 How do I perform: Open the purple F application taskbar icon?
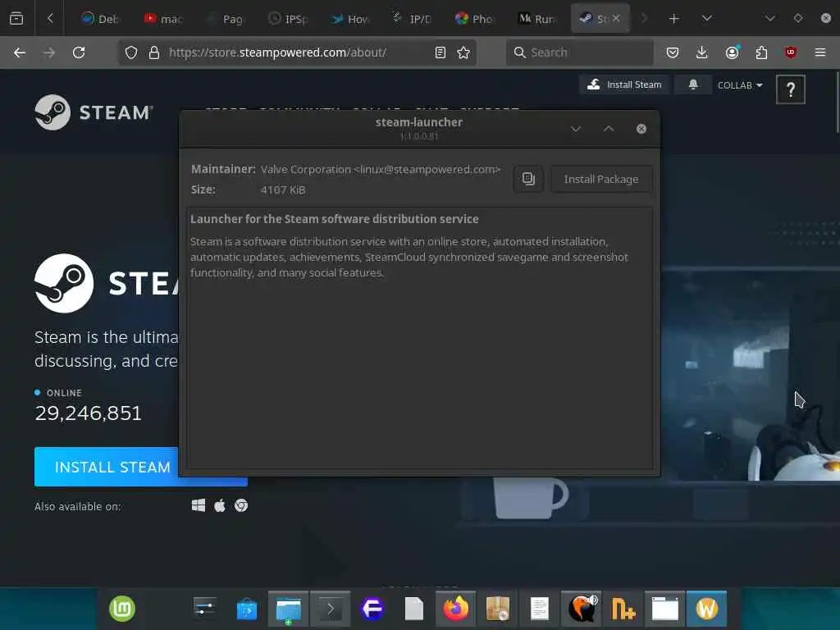click(372, 609)
